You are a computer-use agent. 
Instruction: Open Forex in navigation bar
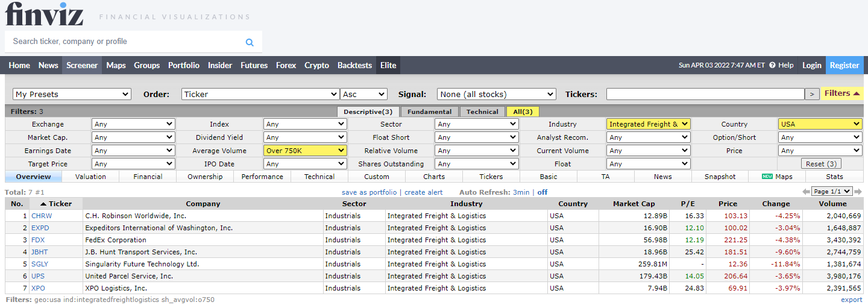click(x=286, y=65)
